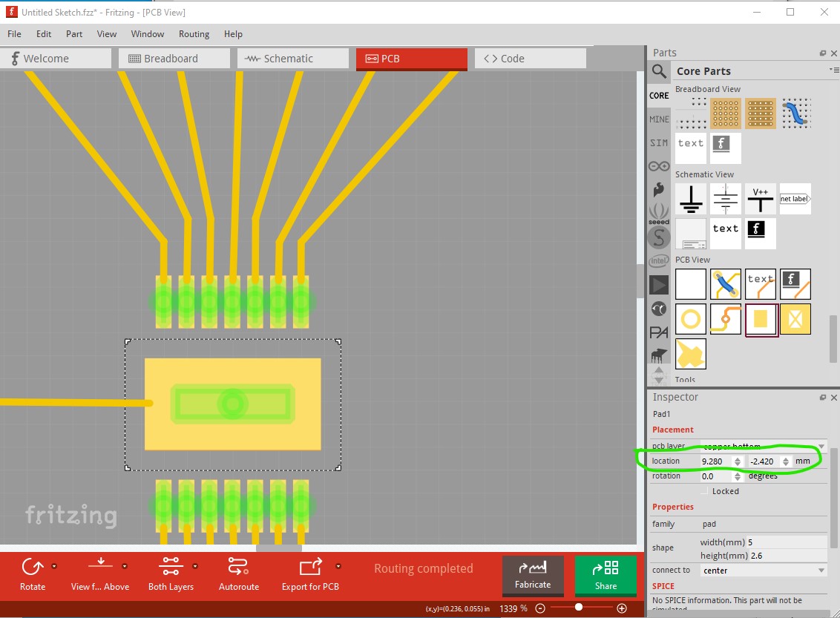Screen dimensions: 840x618
Task: Open the Rotate options arrow
Action: click(x=54, y=566)
